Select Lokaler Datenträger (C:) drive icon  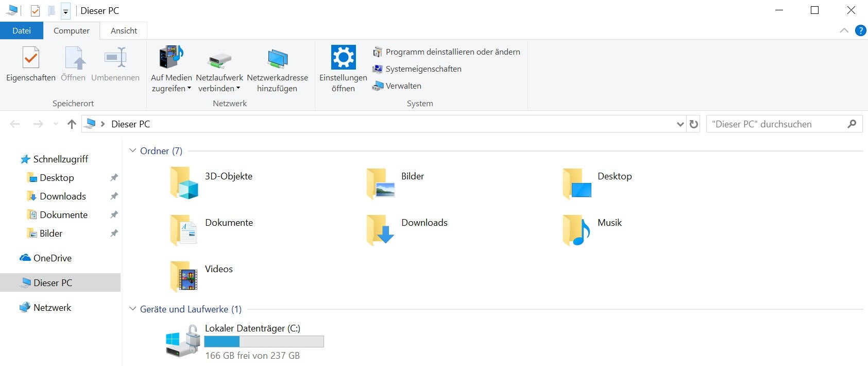pyautogui.click(x=183, y=341)
